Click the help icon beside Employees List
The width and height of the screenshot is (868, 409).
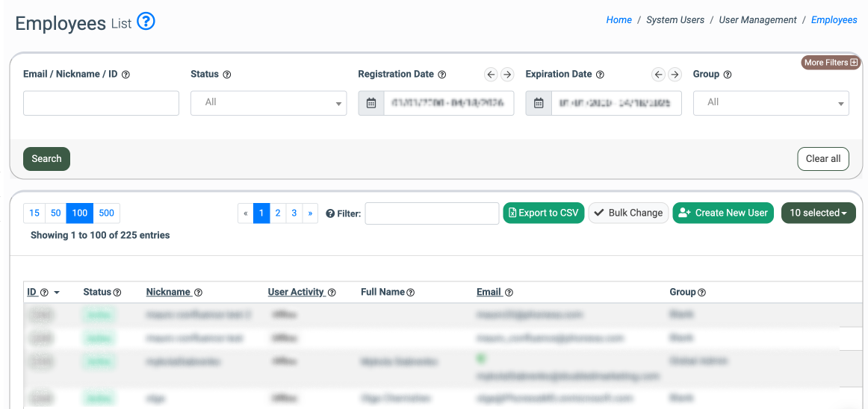146,22
